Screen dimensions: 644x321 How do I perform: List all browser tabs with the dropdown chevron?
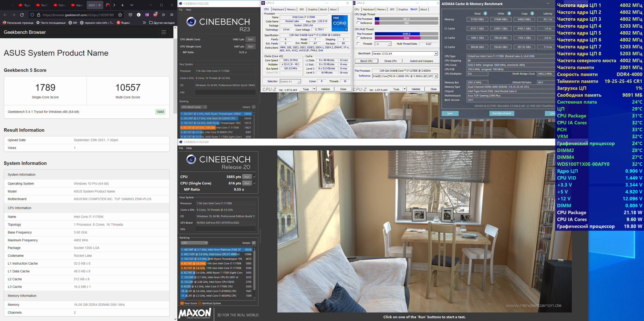point(132,5)
